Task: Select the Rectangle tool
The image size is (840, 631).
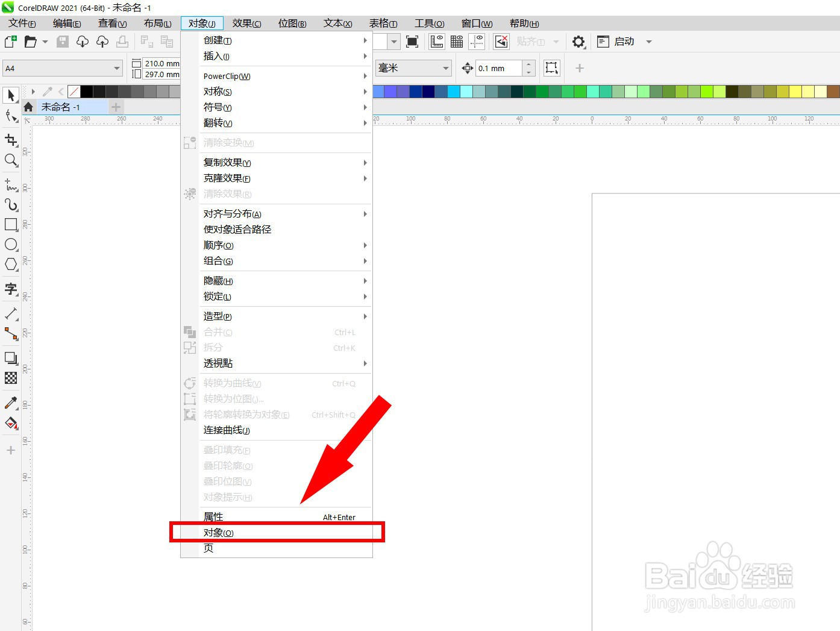Action: click(x=11, y=225)
